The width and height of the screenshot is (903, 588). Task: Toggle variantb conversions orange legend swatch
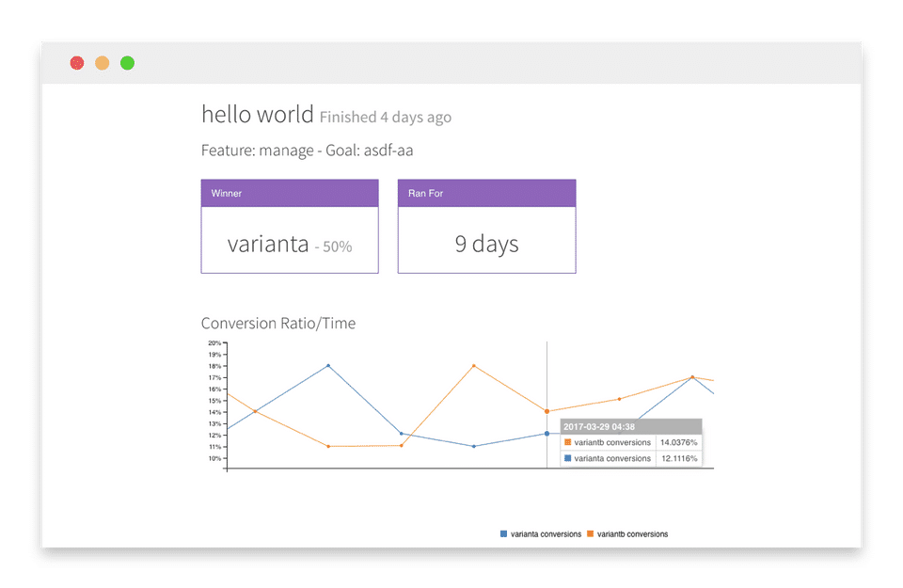(x=591, y=534)
